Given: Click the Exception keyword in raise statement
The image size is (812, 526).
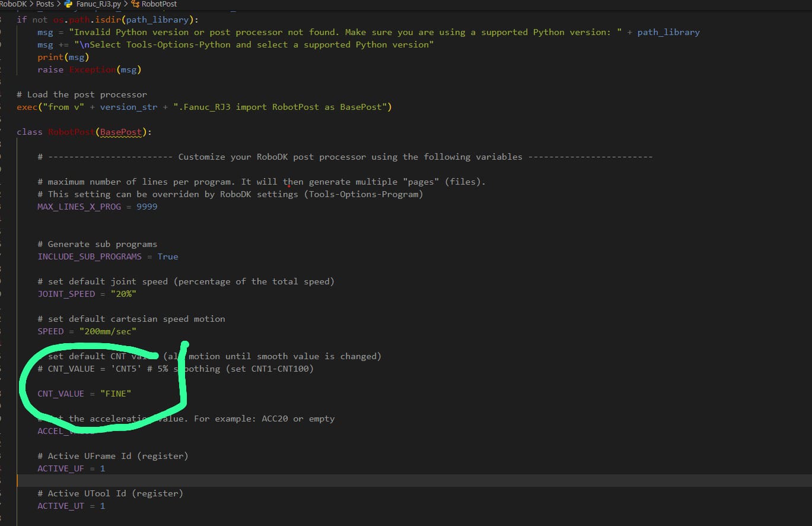Looking at the screenshot, I should 93,69.
